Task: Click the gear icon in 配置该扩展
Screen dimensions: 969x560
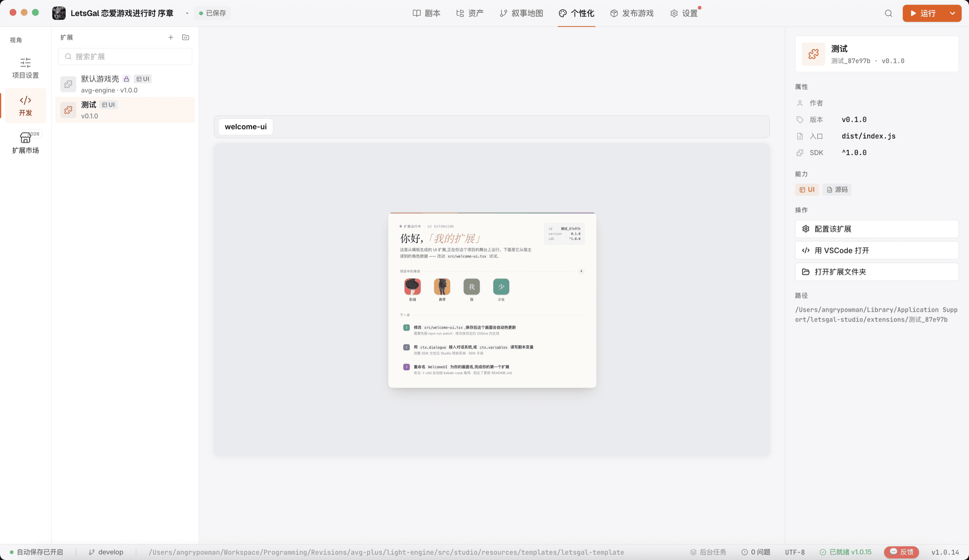Action: coord(806,229)
